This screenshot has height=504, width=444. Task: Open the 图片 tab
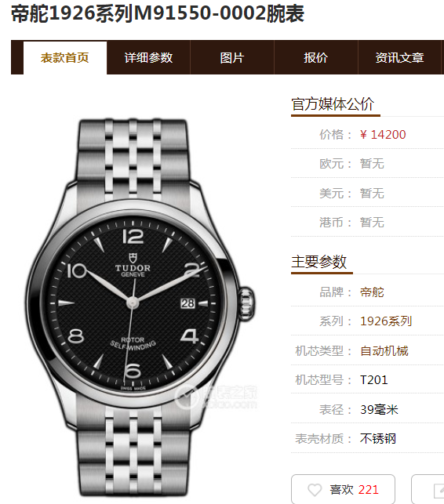pos(232,58)
